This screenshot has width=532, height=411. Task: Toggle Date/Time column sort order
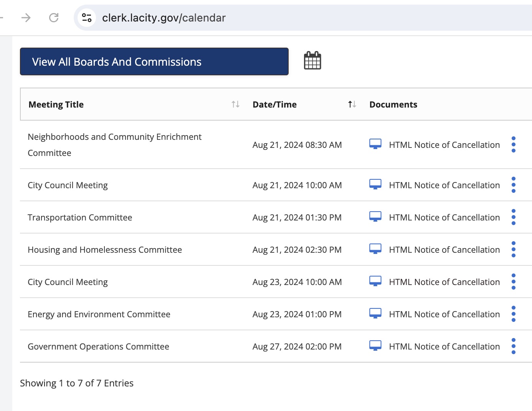coord(352,104)
